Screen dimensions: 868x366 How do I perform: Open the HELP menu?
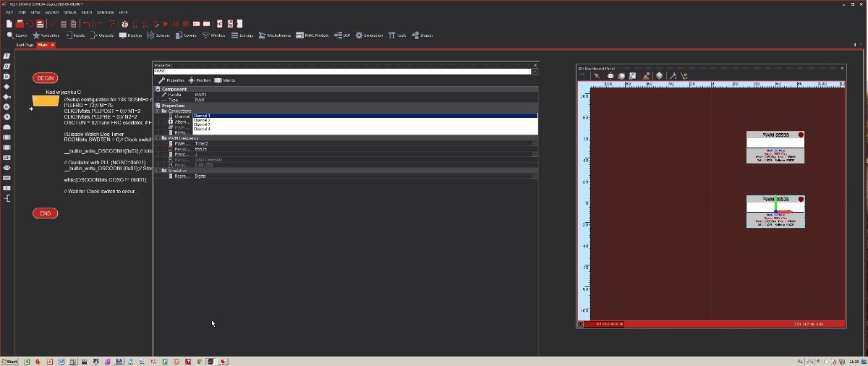(123, 13)
